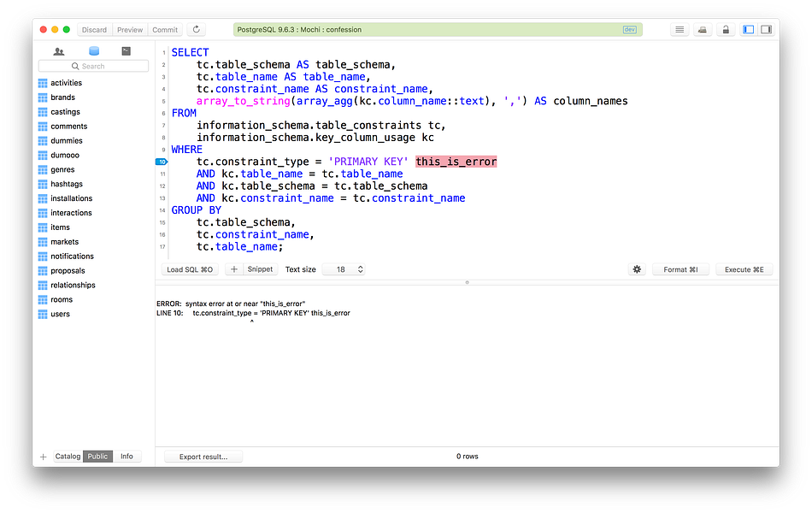The width and height of the screenshot is (812, 513).
Task: Click the 0 rows status text
Action: 467,457
